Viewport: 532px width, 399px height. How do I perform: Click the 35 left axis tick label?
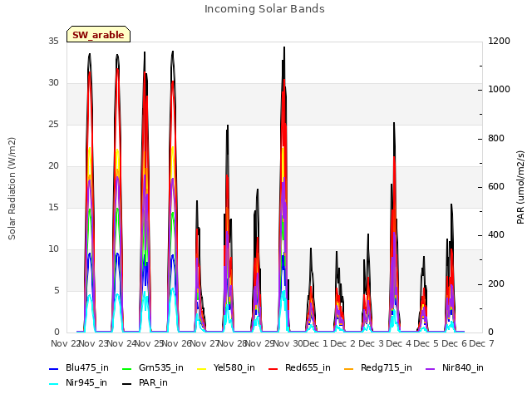pyautogui.click(x=53, y=41)
